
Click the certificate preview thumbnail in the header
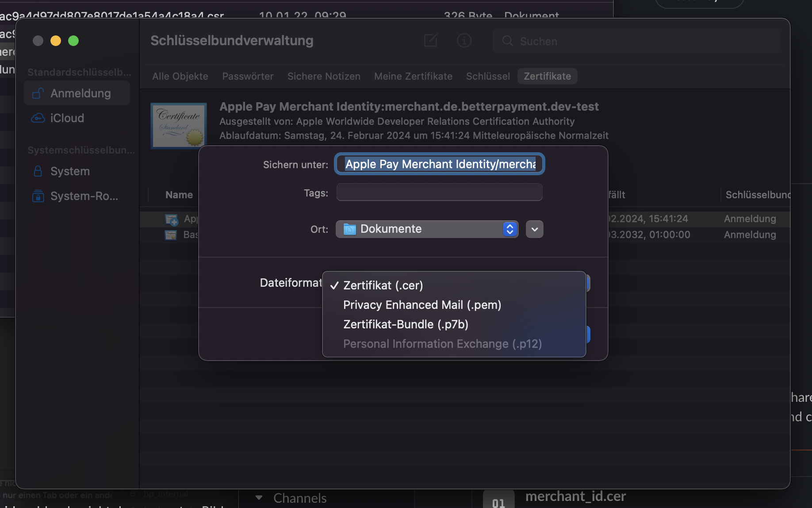click(178, 125)
